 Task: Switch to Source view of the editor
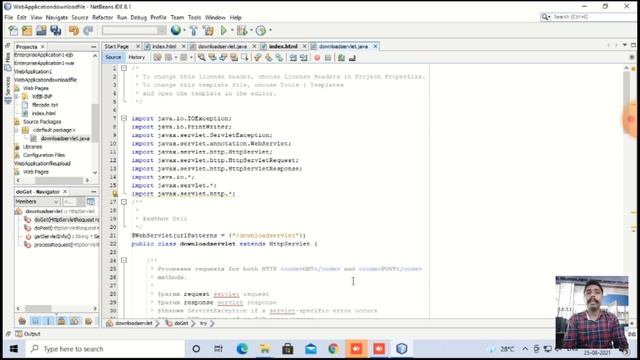pyautogui.click(x=113, y=58)
